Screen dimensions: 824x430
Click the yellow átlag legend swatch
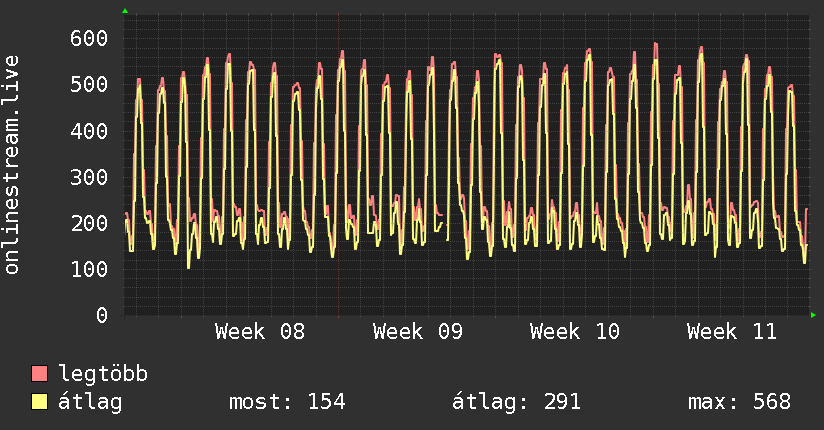coord(39,402)
